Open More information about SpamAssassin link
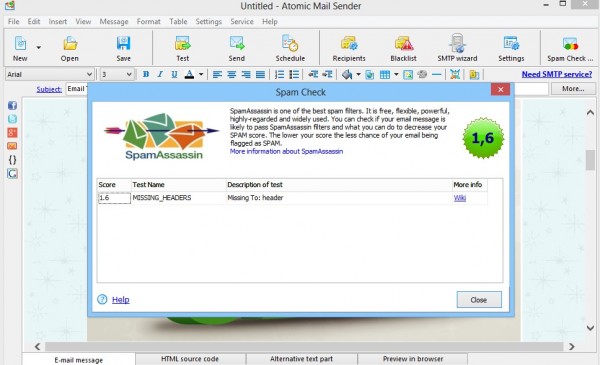This screenshot has height=365, width=600. (x=286, y=152)
